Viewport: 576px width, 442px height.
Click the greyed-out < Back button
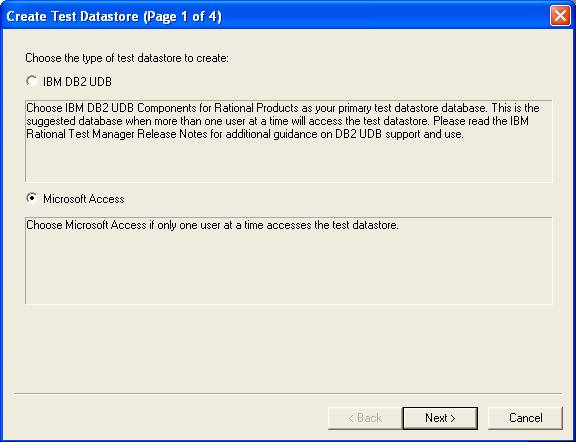(365, 418)
